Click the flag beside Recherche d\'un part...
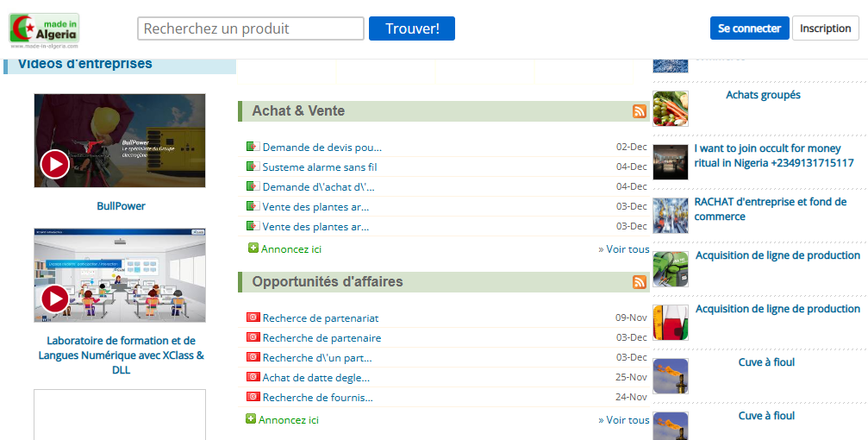This screenshot has width=868, height=440. 253,357
